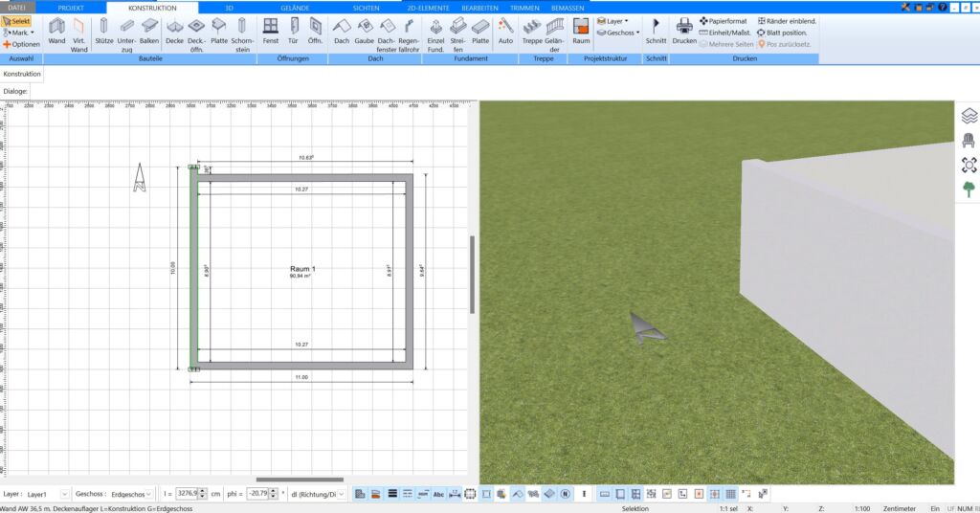Click the Drucken printer icon

684,31
